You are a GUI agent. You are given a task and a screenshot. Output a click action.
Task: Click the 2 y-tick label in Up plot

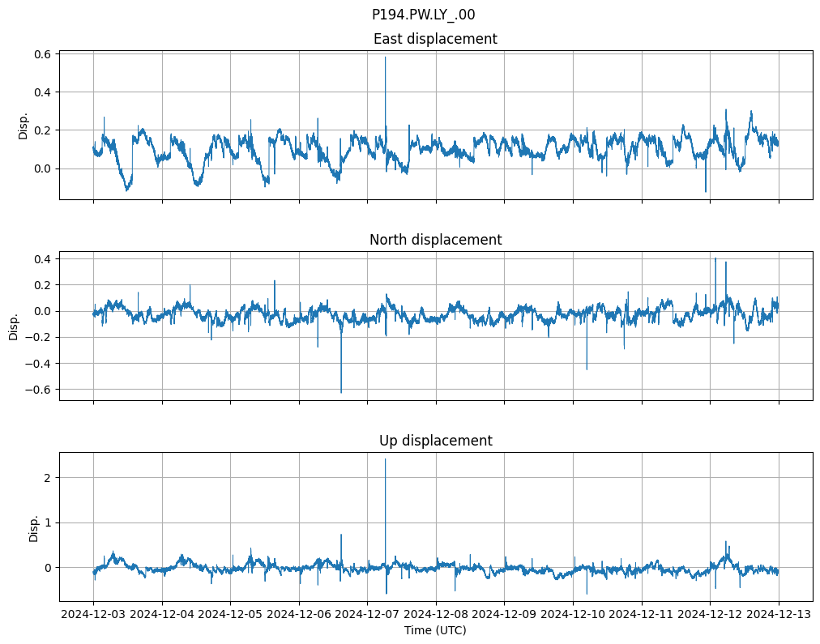click(x=47, y=478)
